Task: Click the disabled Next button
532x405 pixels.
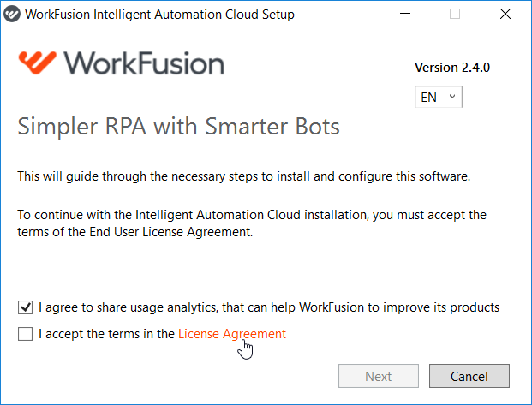Action: tap(379, 376)
